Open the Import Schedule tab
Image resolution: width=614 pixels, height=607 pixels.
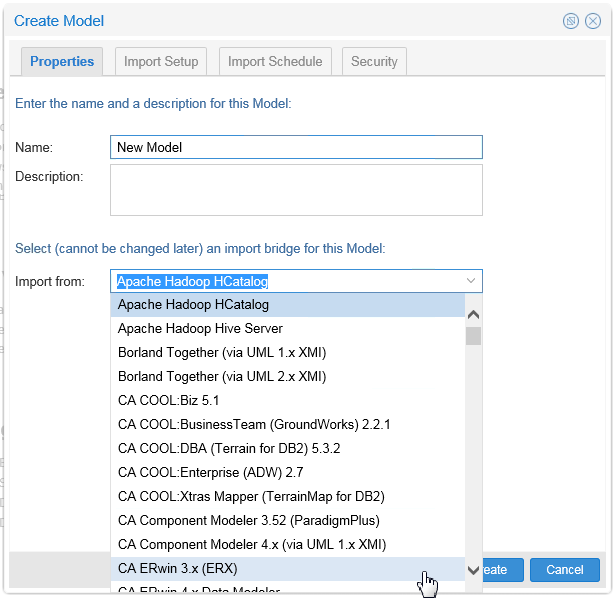275,61
